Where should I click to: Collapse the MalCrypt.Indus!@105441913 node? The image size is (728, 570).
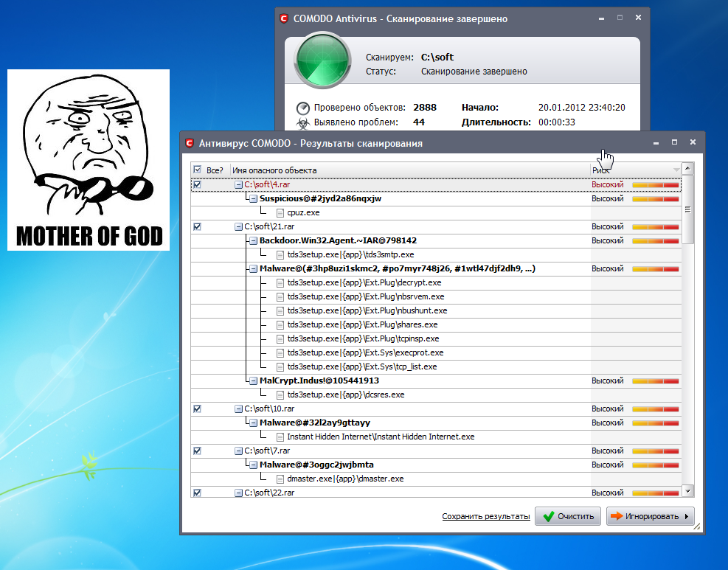[x=253, y=380]
